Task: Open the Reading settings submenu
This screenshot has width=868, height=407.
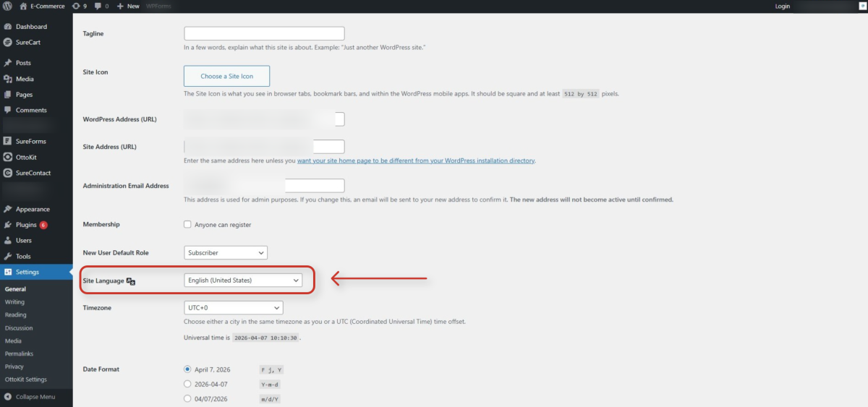Action: pos(15,315)
